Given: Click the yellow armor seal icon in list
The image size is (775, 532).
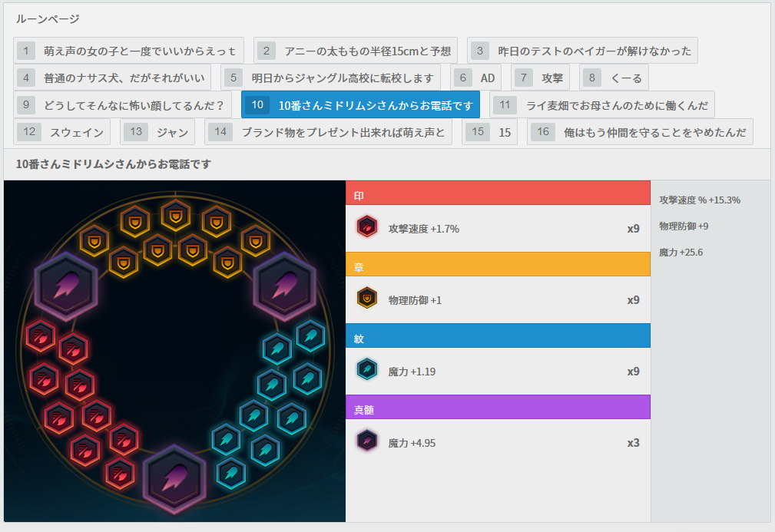Looking at the screenshot, I should click(366, 298).
